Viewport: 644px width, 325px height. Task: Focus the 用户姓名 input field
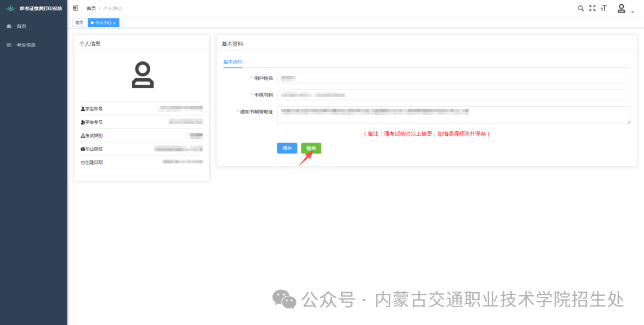[453, 78]
